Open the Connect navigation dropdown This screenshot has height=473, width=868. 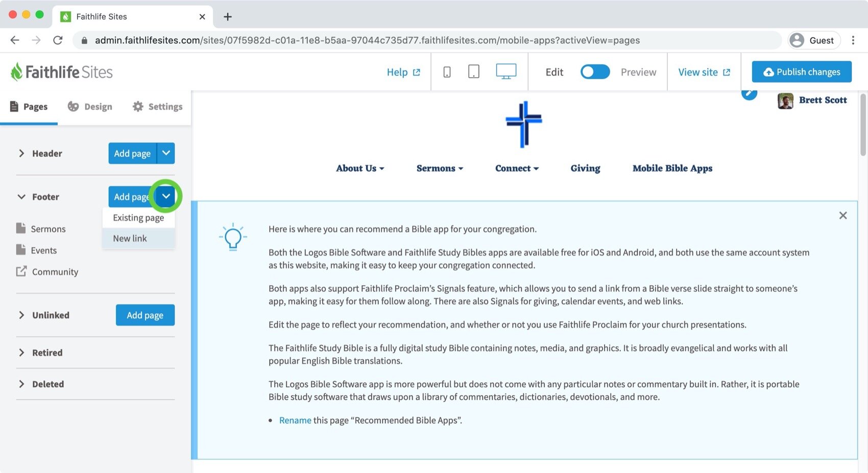[517, 168]
